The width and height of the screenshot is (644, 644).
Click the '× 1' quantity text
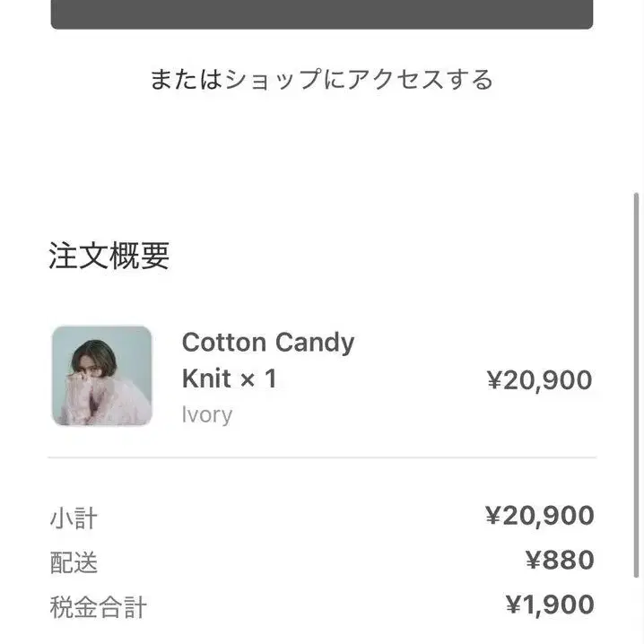[257, 379]
